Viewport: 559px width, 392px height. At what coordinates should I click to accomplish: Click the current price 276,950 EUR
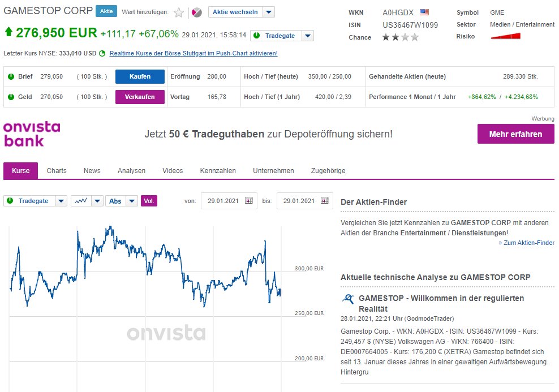(57, 32)
